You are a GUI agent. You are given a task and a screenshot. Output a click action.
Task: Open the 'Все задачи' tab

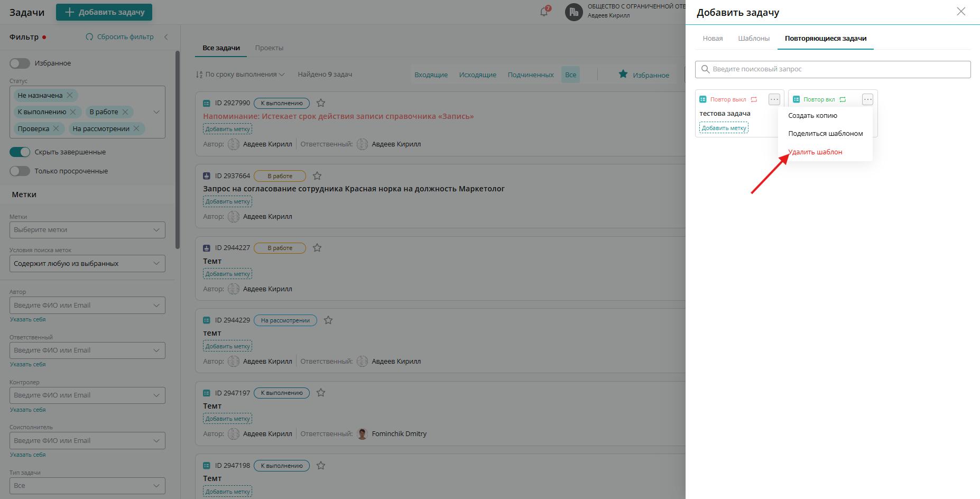pyautogui.click(x=221, y=48)
